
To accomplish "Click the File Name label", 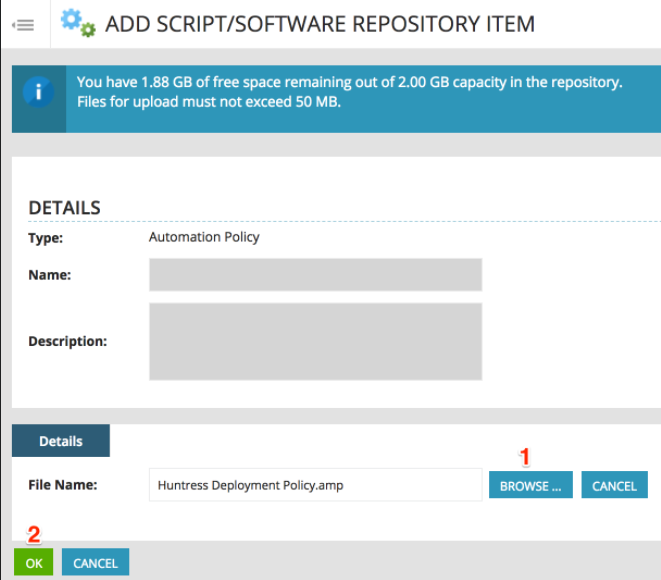I will point(62,485).
